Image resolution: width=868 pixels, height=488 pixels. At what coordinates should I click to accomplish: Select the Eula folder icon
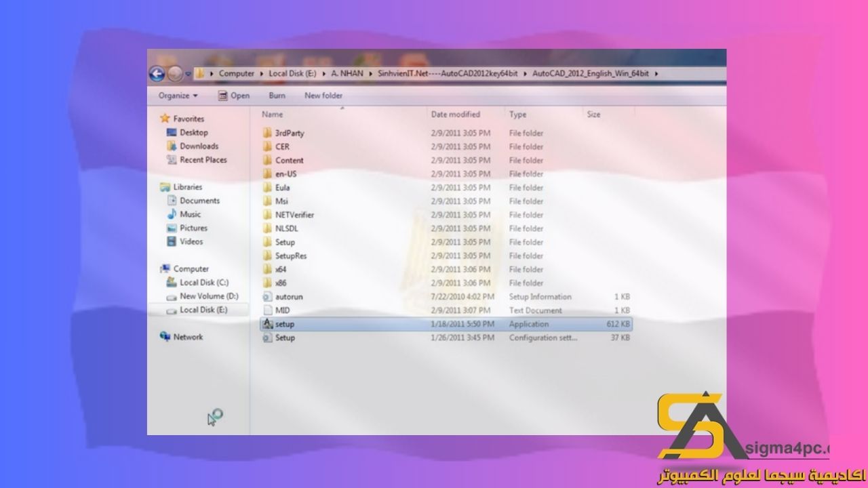267,187
